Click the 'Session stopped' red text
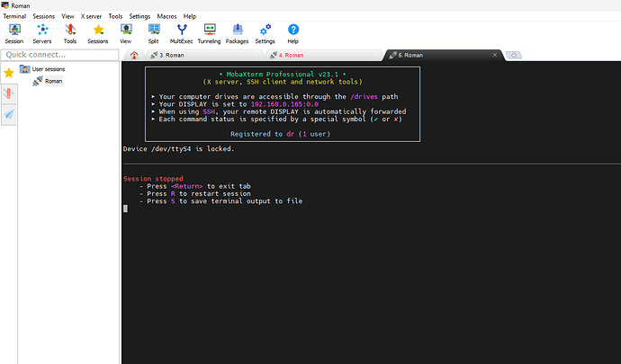Viewport: 621px width, 364px height. 153,179
